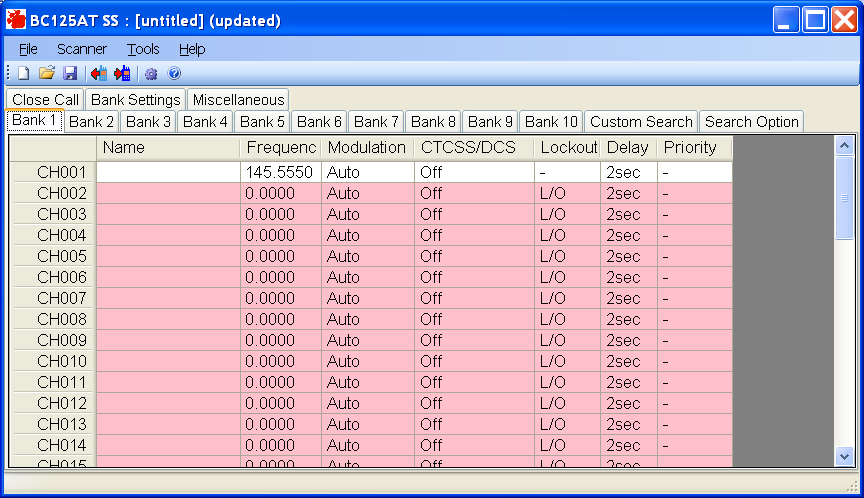Screen dimensions: 864x498
Task: Select the Custom Search tab
Action: pos(641,122)
